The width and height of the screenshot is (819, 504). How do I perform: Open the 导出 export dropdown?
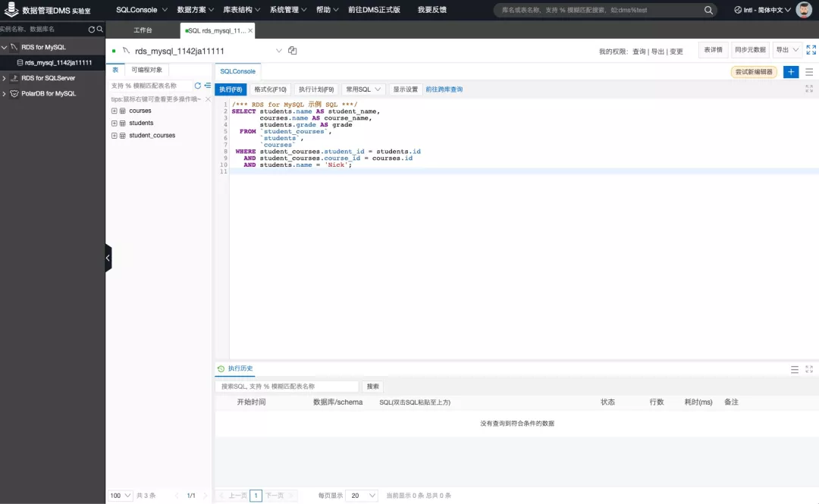787,49
